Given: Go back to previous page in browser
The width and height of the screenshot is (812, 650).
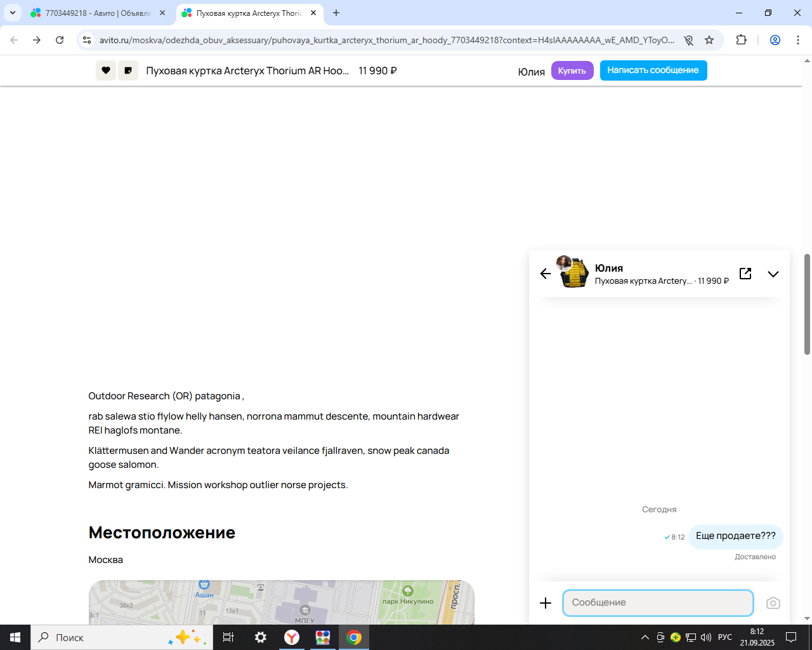Looking at the screenshot, I should point(14,40).
